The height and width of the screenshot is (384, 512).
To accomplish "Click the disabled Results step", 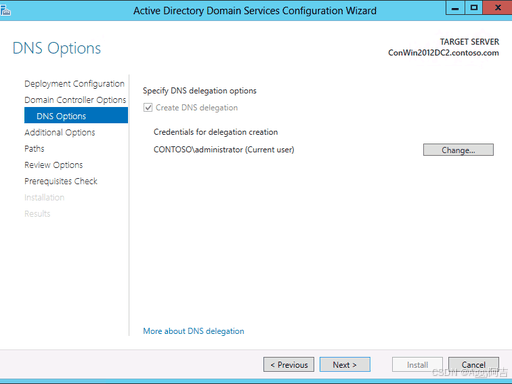I will (37, 214).
